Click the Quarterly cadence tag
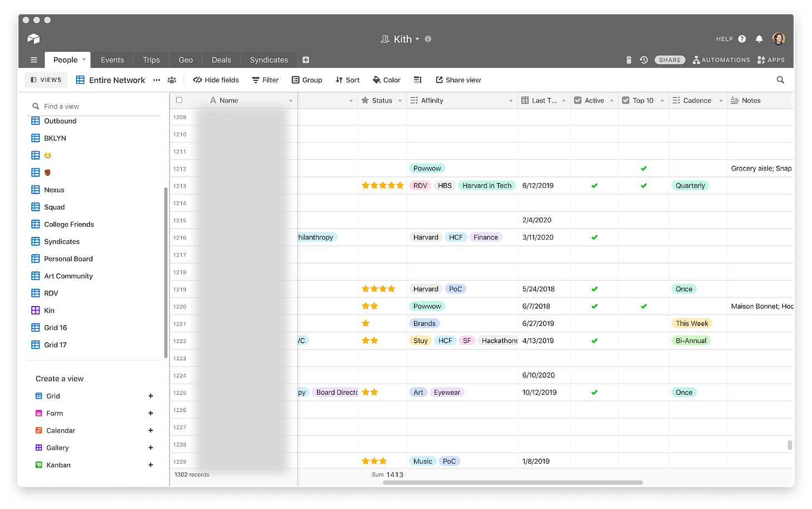Screen dimensions: 812x509 point(690,186)
